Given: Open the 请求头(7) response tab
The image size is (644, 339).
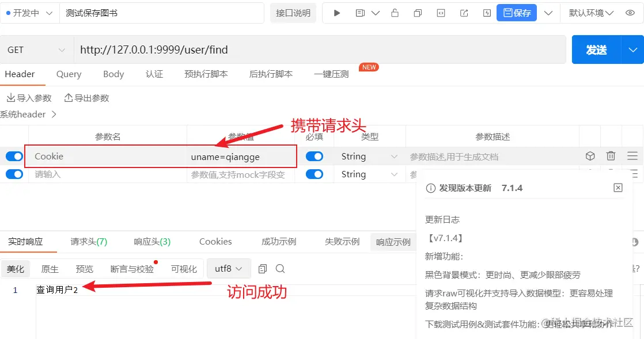Looking at the screenshot, I should click(x=88, y=242).
